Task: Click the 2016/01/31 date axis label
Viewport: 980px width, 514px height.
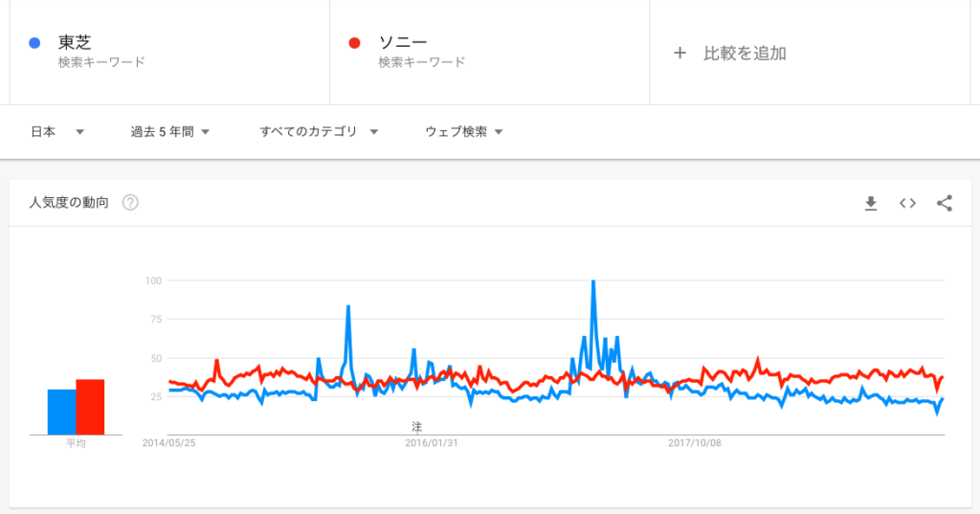Action: pos(431,443)
